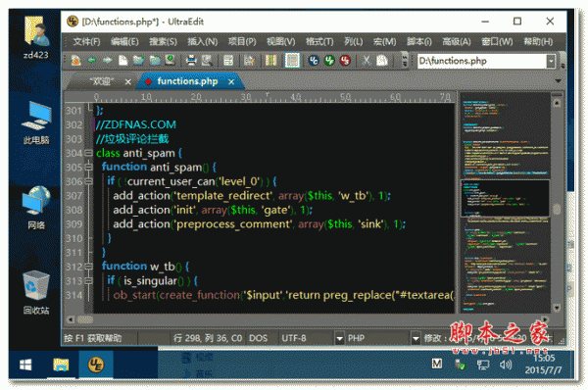The image size is (588, 390).
Task: Click the minimap scrollbar down arrow
Action: pyautogui.click(x=557, y=308)
